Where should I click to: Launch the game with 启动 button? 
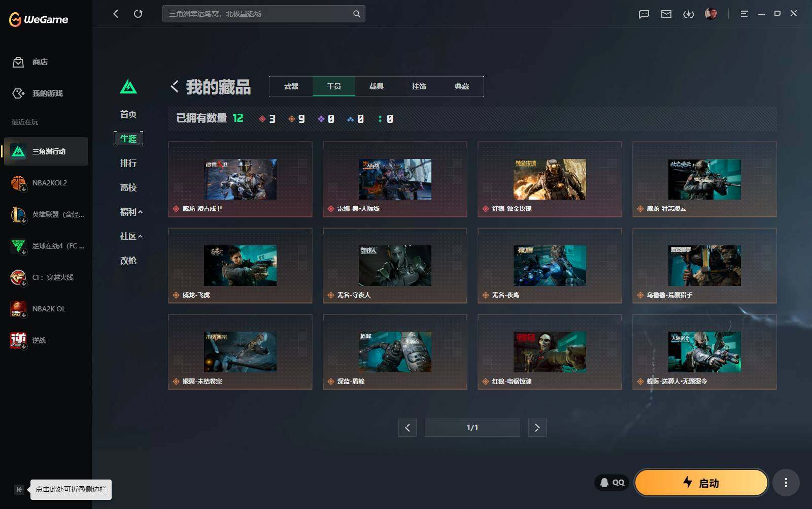(x=701, y=483)
